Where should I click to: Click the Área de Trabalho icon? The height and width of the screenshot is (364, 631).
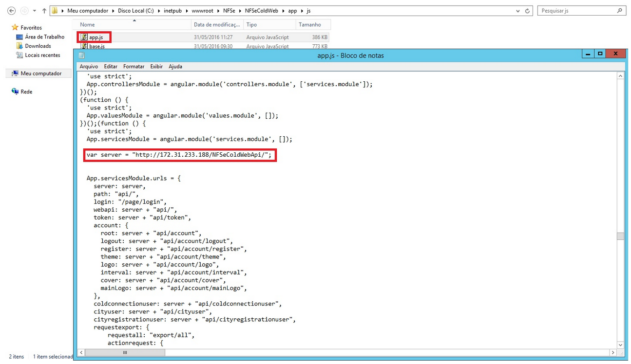click(x=19, y=37)
